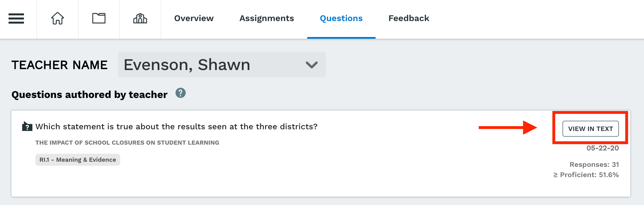The width and height of the screenshot is (644, 205).
Task: Open the folder binder icon
Action: (99, 19)
